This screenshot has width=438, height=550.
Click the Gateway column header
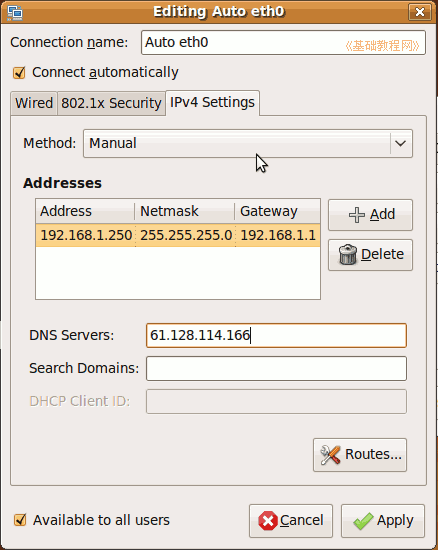click(x=277, y=211)
